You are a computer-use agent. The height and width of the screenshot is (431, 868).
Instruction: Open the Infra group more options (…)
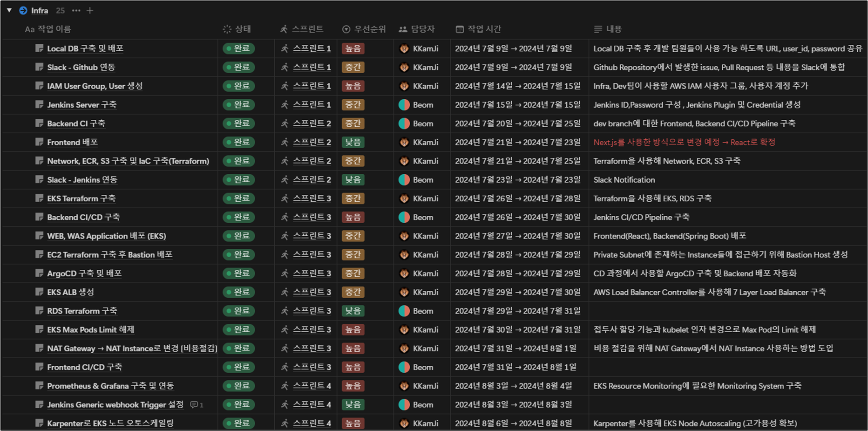click(x=76, y=10)
